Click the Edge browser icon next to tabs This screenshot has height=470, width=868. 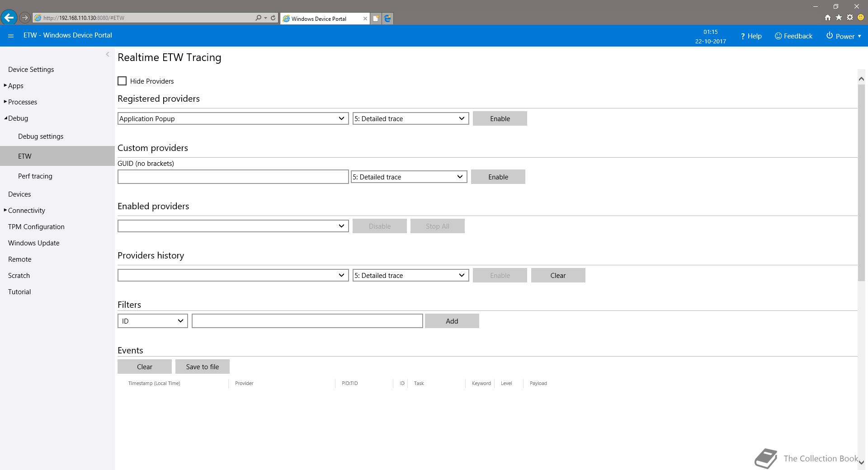click(387, 19)
